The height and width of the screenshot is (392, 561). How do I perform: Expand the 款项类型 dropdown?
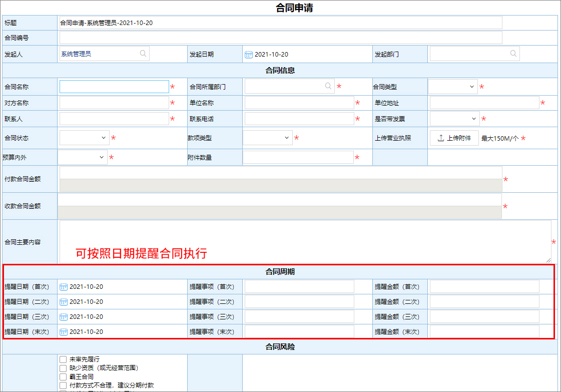268,138
